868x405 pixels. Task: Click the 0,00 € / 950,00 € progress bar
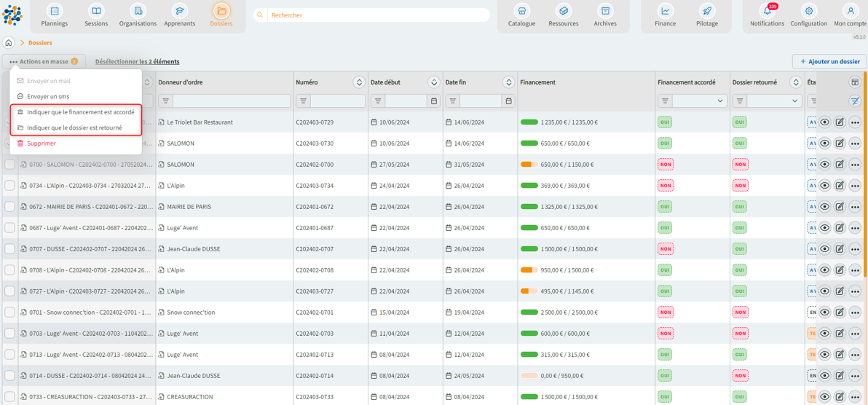coord(529,376)
